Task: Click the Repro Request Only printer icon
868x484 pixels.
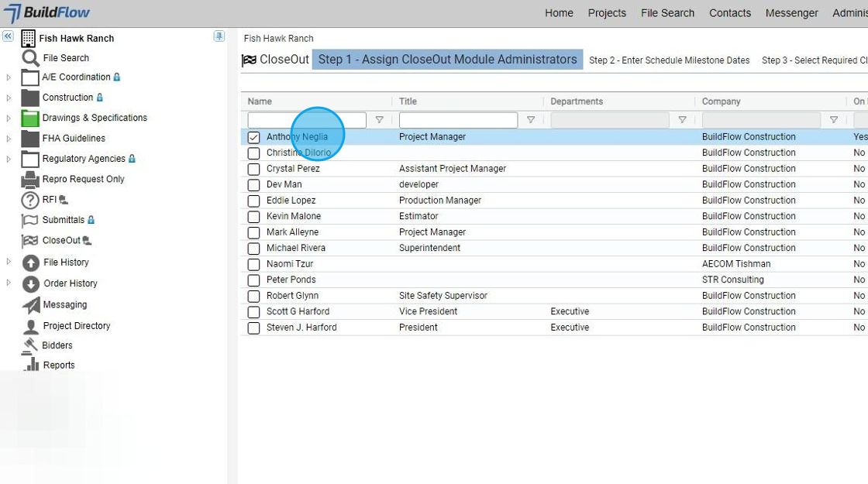Action: (30, 180)
